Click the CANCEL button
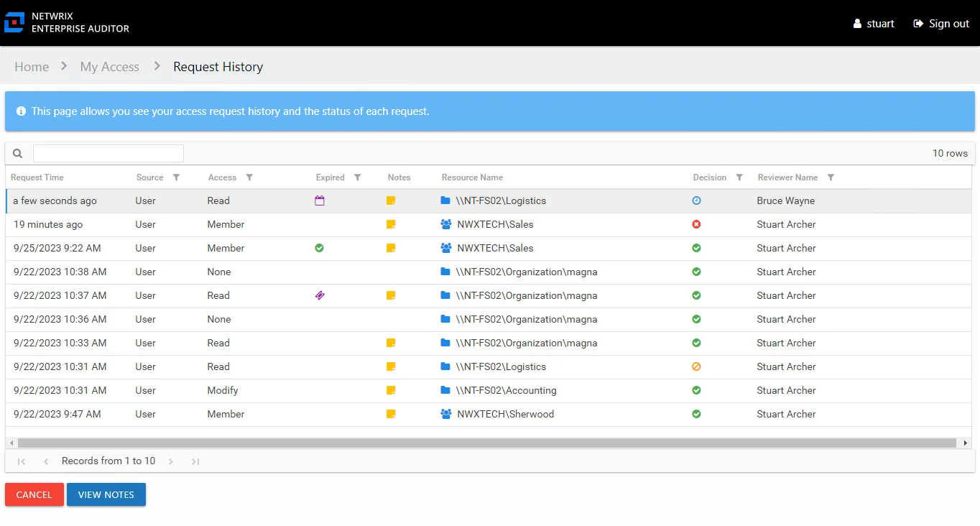The image size is (980, 526). 34,494
